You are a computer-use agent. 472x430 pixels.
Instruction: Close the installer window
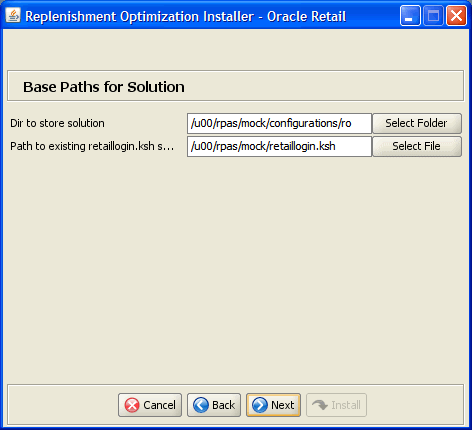pos(456,16)
